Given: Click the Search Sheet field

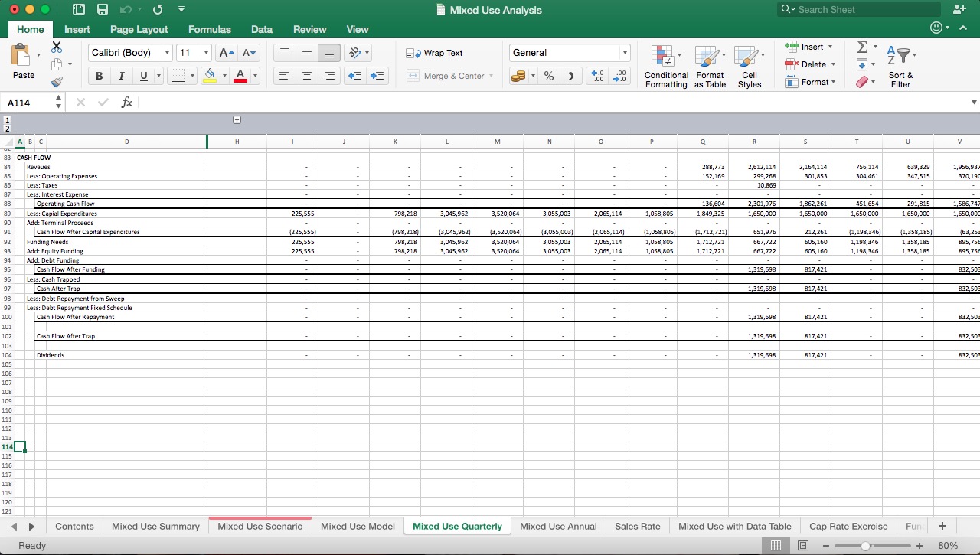Looking at the screenshot, I should [x=856, y=9].
